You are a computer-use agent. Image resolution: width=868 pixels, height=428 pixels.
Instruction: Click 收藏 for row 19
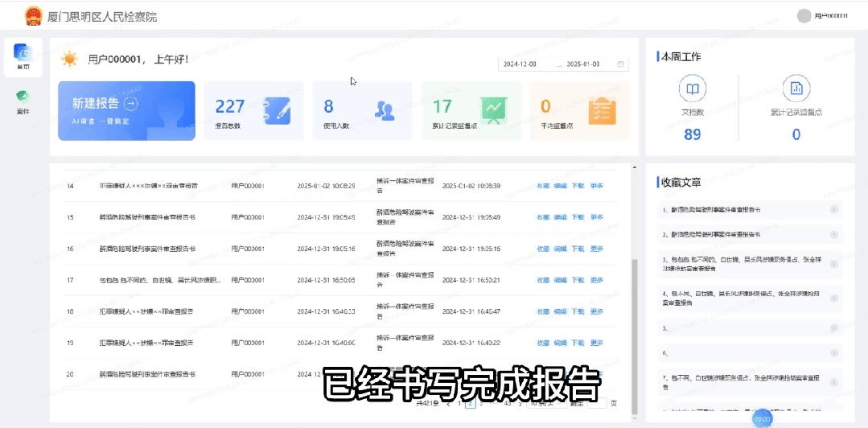click(x=543, y=343)
